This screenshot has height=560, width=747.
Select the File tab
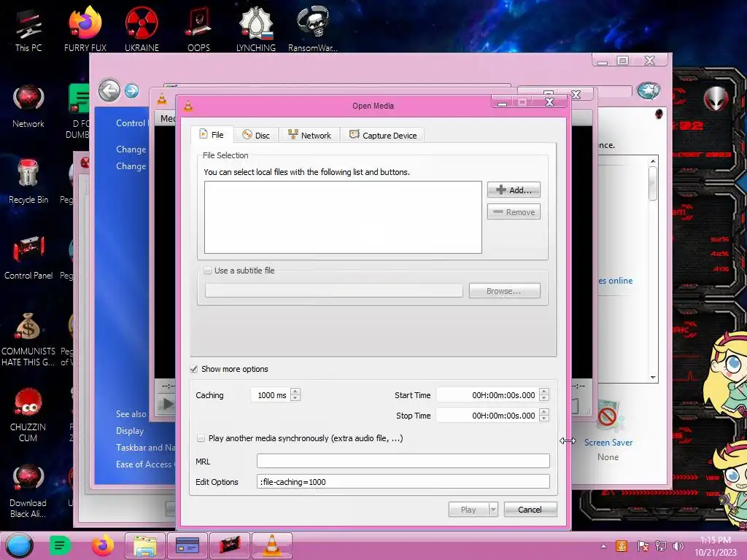[x=212, y=135]
